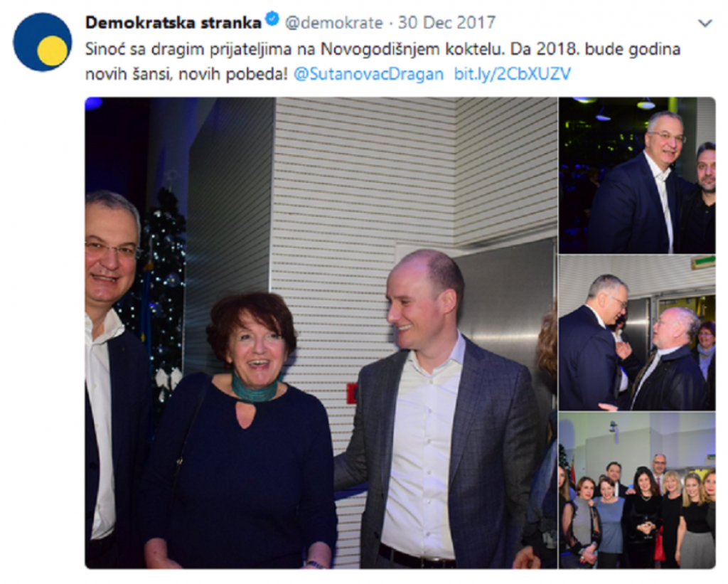Open the Demokratska stranka display name

click(x=173, y=22)
